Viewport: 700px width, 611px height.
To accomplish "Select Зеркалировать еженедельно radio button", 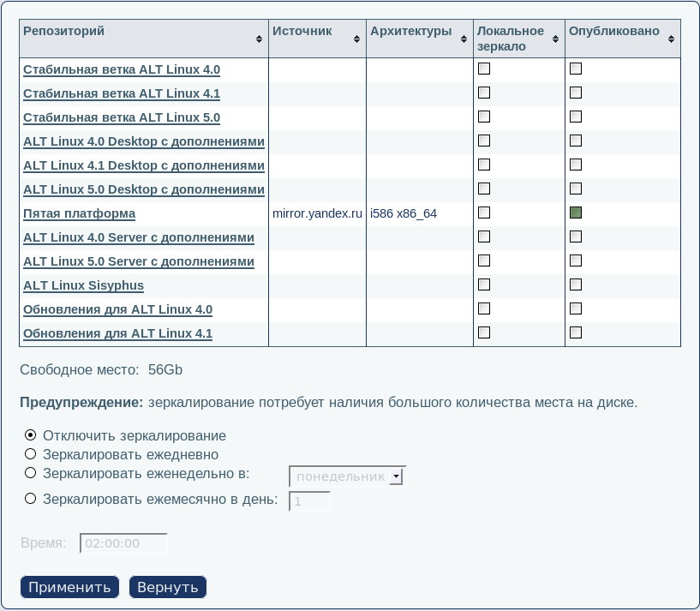I will [x=31, y=473].
